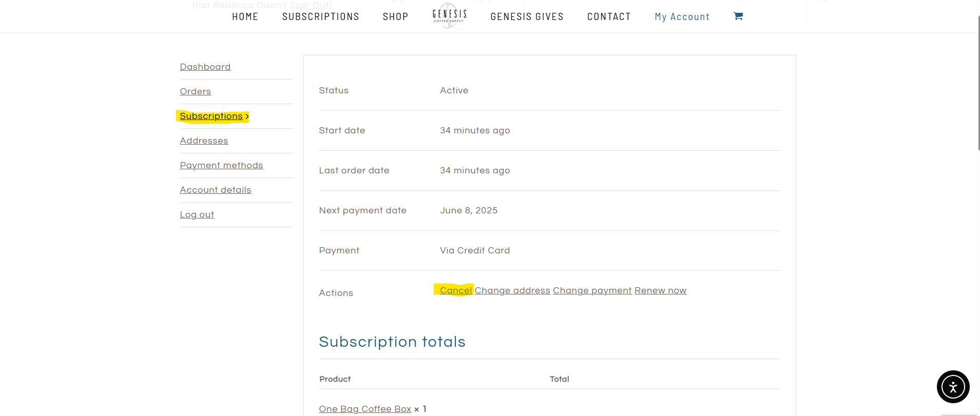Open the Shop menu
Viewport: 980px width, 416px height.
coord(395,17)
